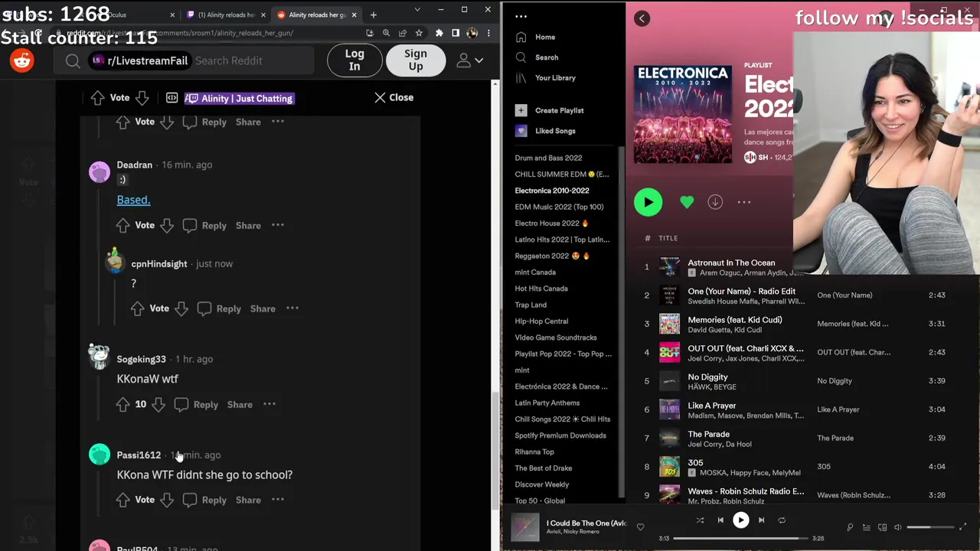This screenshot has height=551, width=980.
Task: Click Sogeking33 username
Action: (x=141, y=359)
